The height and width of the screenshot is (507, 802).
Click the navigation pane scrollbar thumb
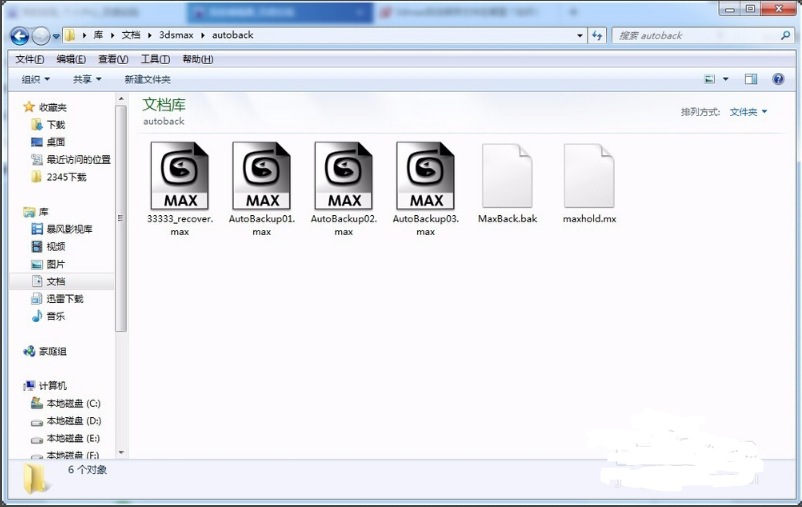[x=121, y=218]
